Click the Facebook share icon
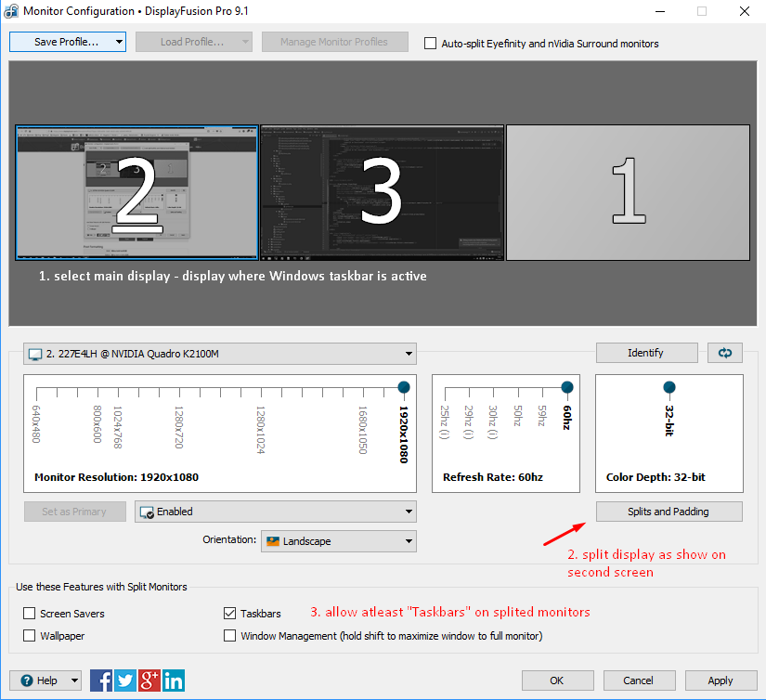The width and height of the screenshot is (766, 700). point(101,681)
